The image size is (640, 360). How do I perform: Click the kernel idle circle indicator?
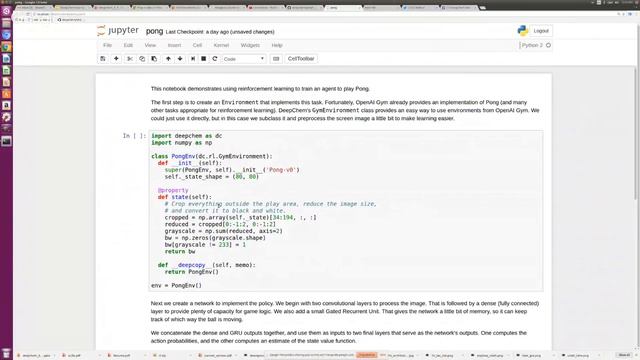[548, 45]
